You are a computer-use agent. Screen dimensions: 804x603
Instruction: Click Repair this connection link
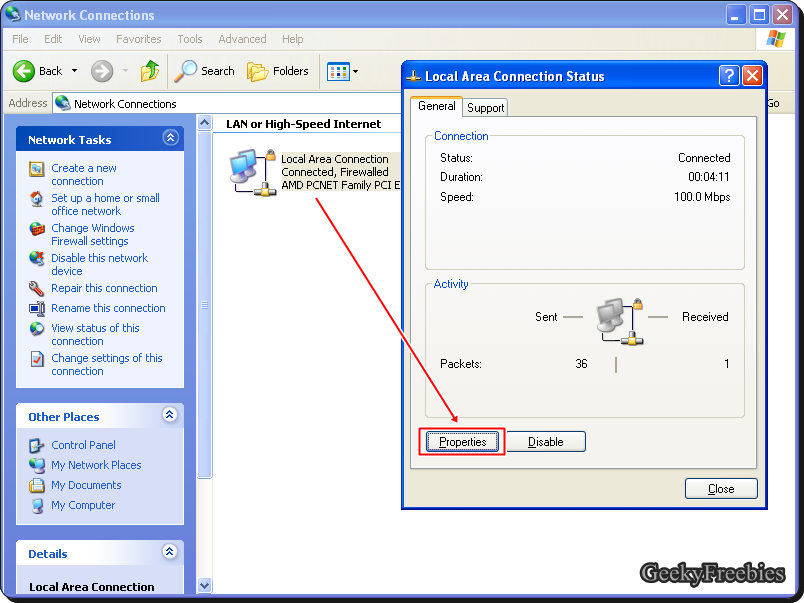104,288
